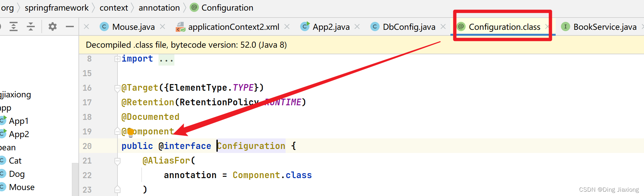Screen dimensions: 644x196
Task: Open project panel settings gear
Action: click(x=53, y=26)
